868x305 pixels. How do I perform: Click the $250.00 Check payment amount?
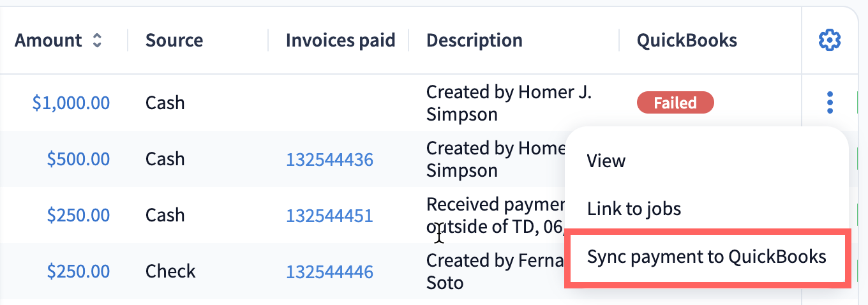coord(78,271)
